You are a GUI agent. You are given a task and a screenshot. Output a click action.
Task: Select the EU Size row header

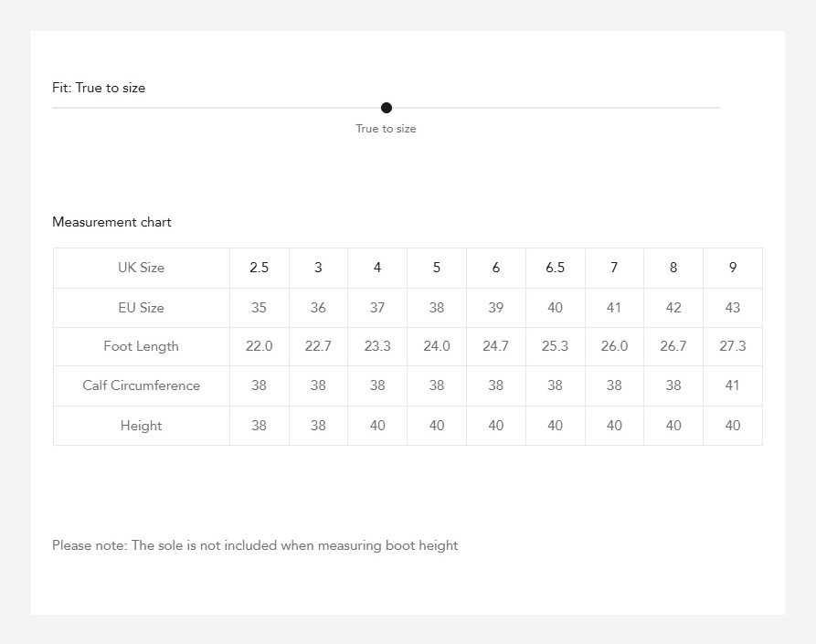tap(141, 308)
